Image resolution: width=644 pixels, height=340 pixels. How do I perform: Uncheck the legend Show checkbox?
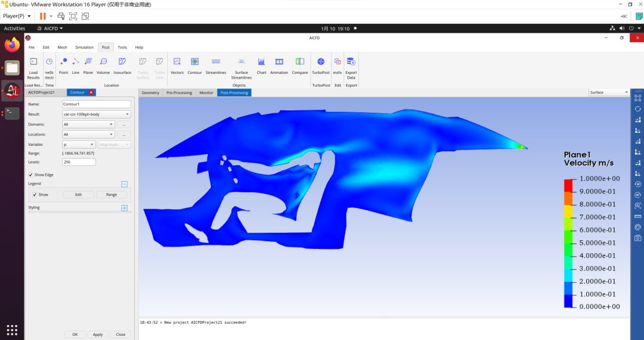(35, 195)
